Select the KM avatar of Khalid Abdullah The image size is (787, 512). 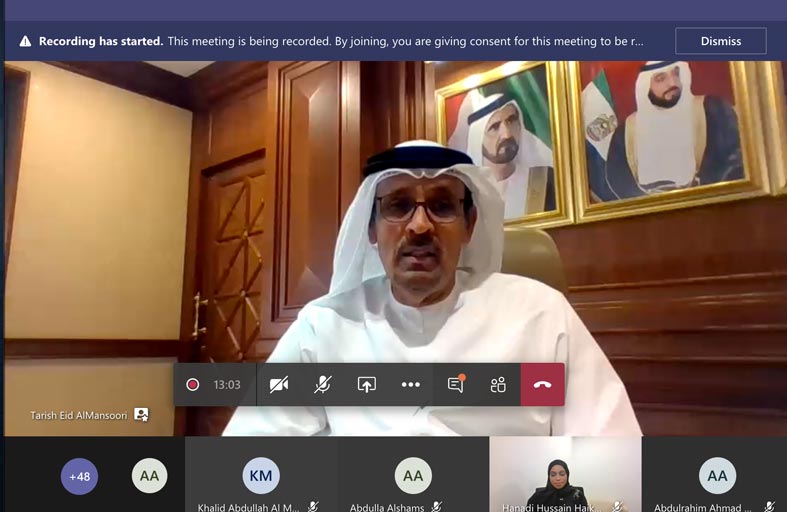(x=261, y=476)
